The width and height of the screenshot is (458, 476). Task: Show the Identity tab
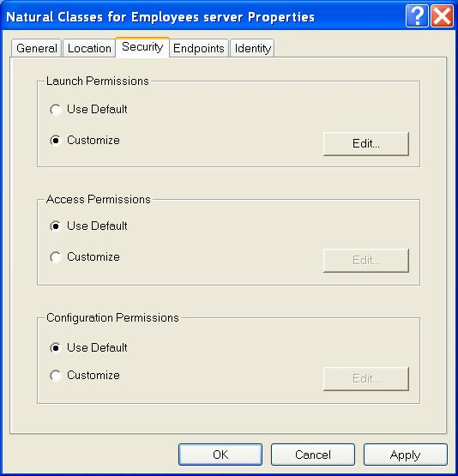[x=252, y=48]
